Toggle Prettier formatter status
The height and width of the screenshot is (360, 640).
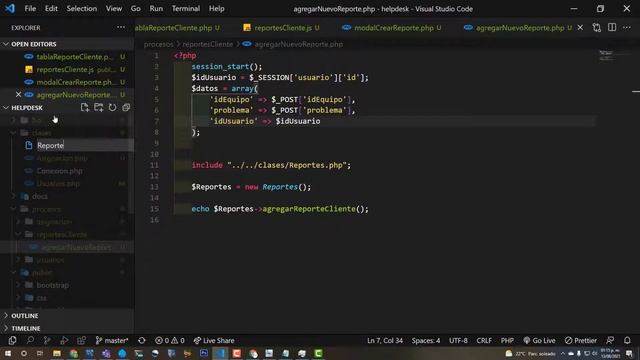581,340
